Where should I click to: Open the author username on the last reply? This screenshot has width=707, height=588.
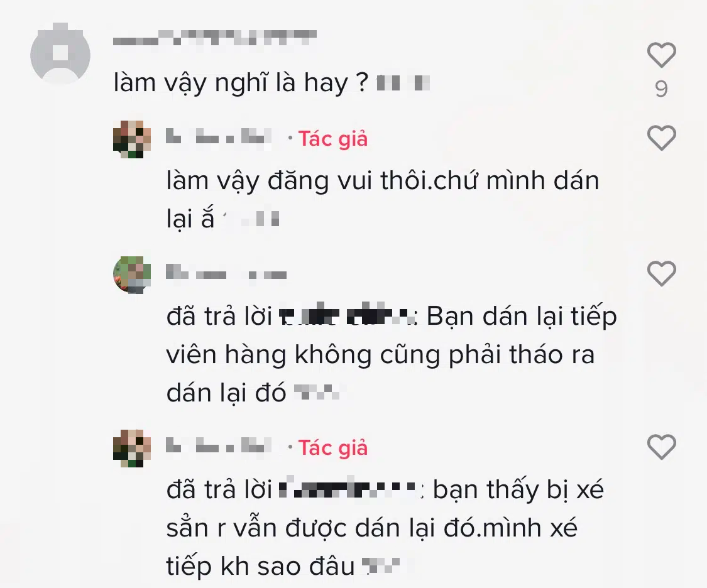coord(219,445)
